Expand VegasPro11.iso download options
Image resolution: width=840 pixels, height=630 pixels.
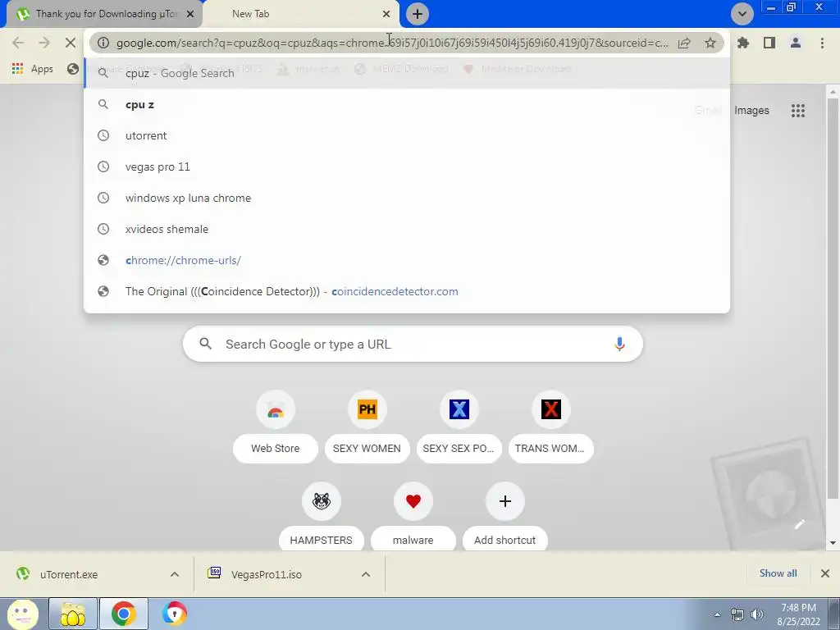click(x=366, y=574)
